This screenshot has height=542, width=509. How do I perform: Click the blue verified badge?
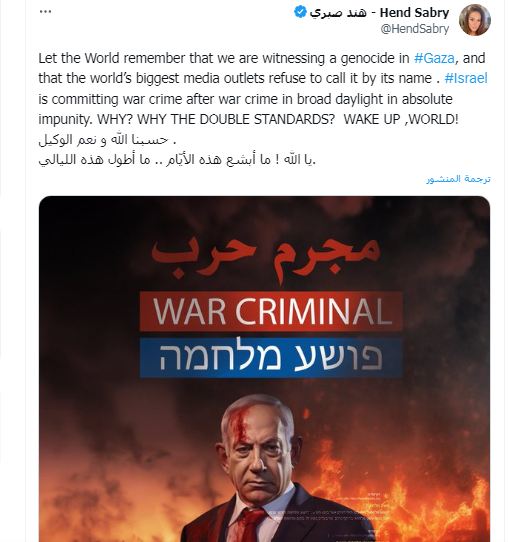pyautogui.click(x=300, y=12)
